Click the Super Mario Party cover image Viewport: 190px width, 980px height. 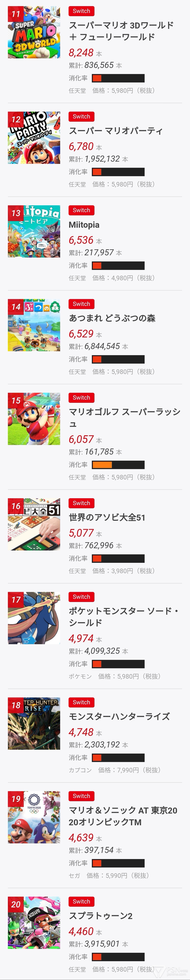pyautogui.click(x=34, y=137)
